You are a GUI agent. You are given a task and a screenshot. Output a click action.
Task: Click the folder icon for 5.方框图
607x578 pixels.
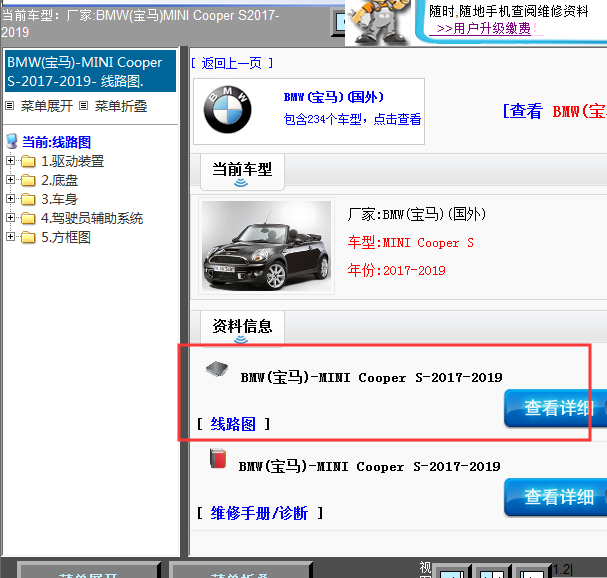click(27, 237)
